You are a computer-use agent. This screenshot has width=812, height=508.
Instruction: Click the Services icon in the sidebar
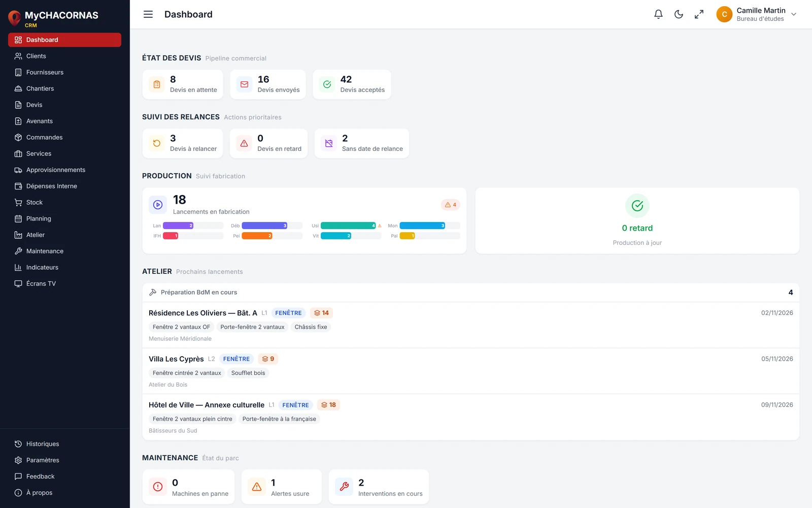[x=18, y=153]
